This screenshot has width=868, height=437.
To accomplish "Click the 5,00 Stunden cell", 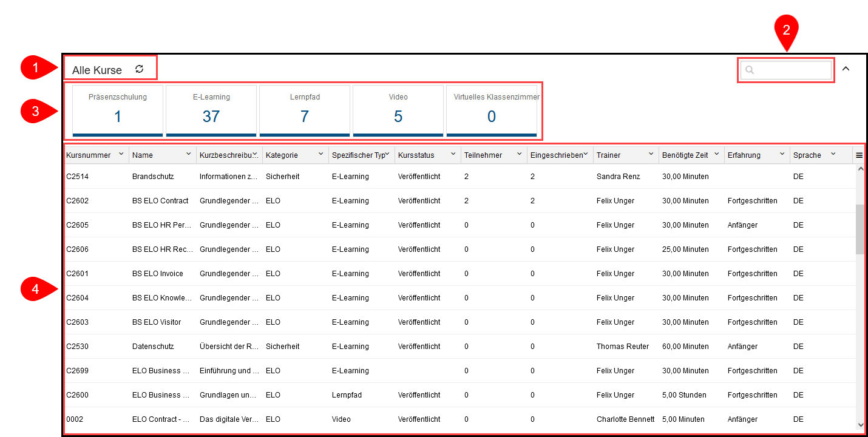I will [x=684, y=395].
